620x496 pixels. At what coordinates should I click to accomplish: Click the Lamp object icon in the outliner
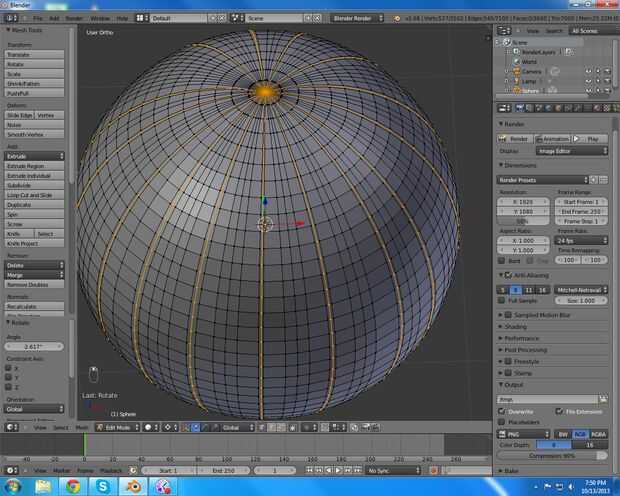point(517,80)
